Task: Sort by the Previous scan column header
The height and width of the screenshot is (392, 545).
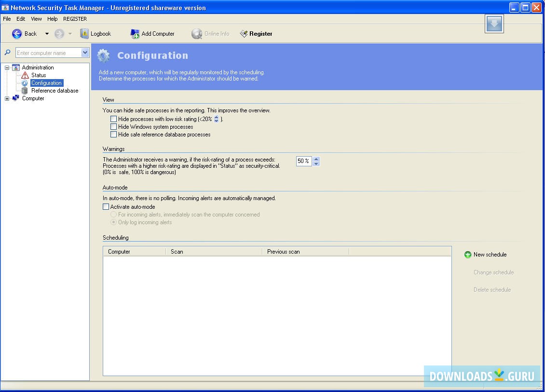Action: [x=305, y=252]
